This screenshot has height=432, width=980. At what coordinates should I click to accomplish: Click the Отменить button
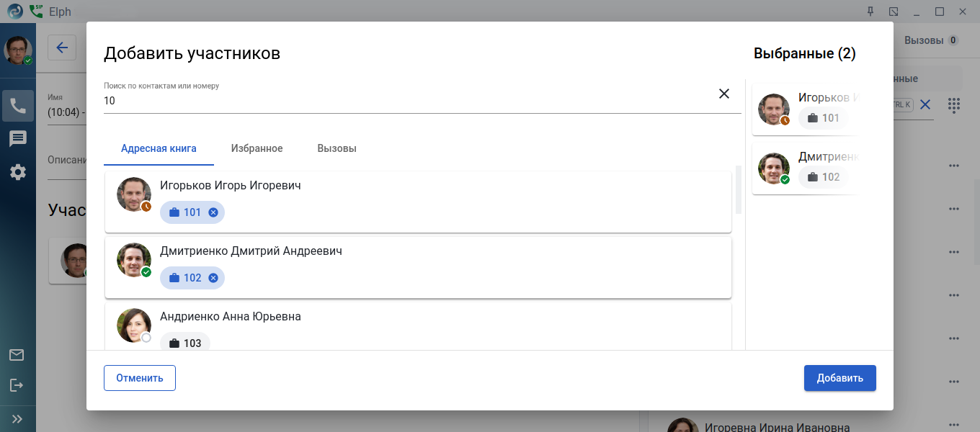[x=140, y=378]
